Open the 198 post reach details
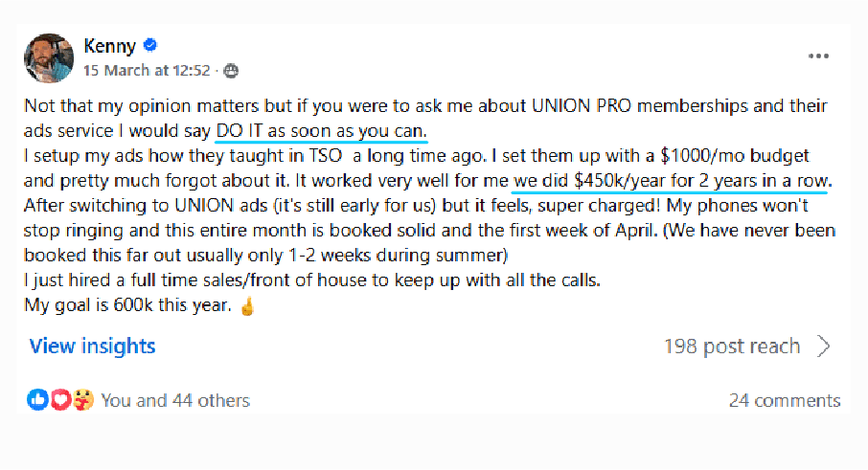868x470 pixels. pyautogui.click(x=732, y=347)
